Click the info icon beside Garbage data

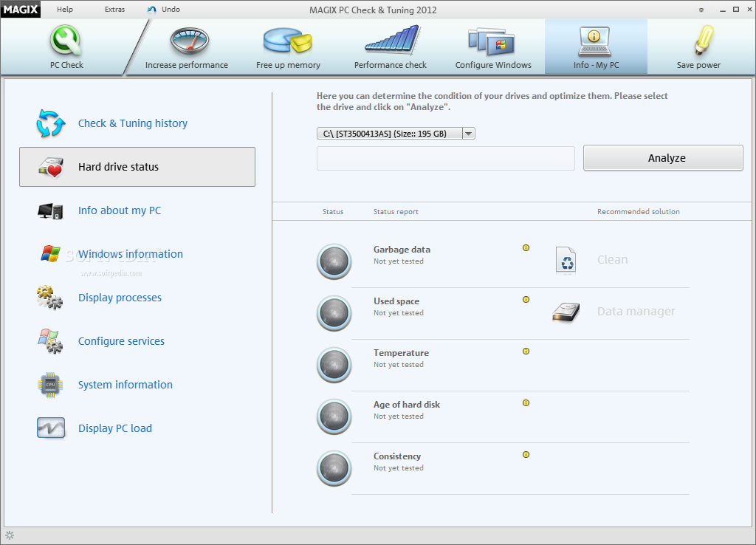click(526, 248)
